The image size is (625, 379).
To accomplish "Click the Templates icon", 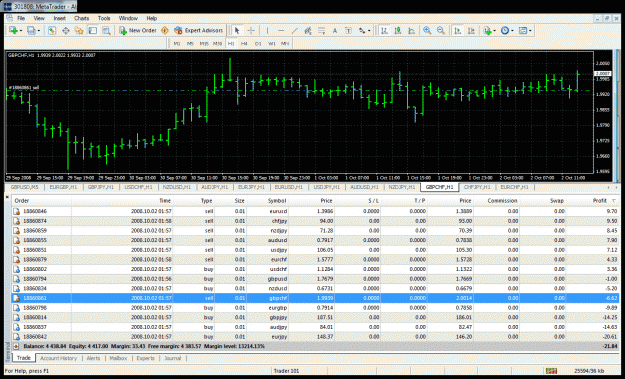I will 523,30.
